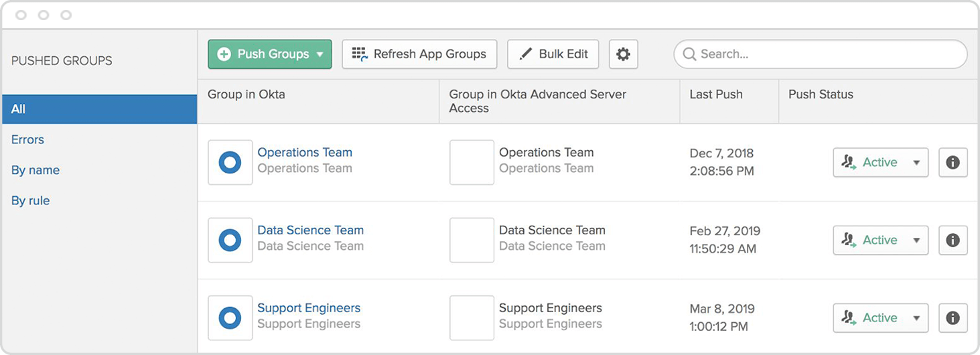Click Operations Team Advanced Server Access icon box
The image size is (980, 355).
coord(472,163)
